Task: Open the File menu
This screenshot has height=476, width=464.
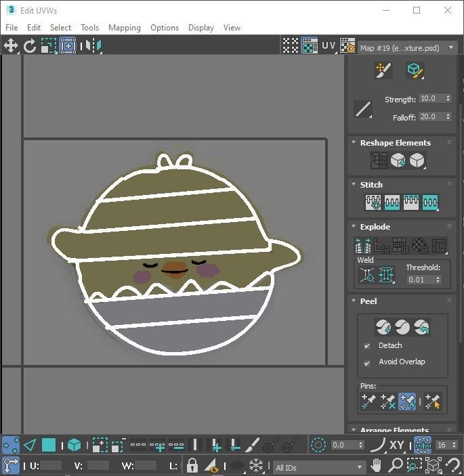Action: point(12,28)
